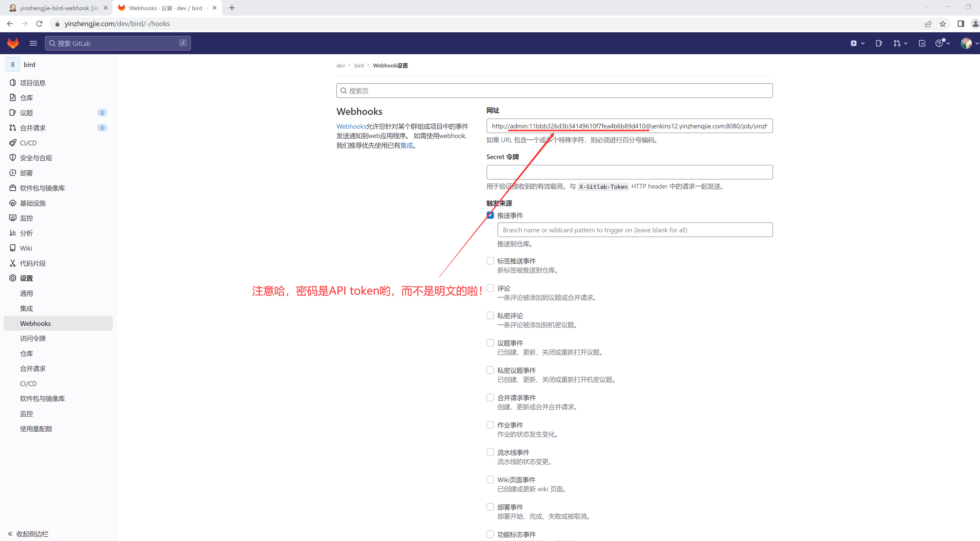Open the share page icon in address bar
The width and height of the screenshot is (980, 541).
[x=928, y=24]
